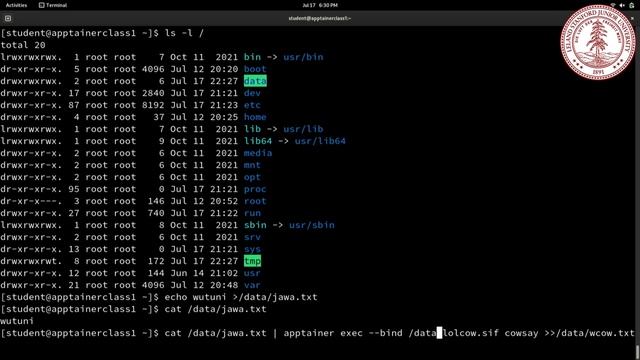The width and height of the screenshot is (640, 360).
Task: Open the clock showing Jul 17 6:30 PM
Action: coord(320,5)
